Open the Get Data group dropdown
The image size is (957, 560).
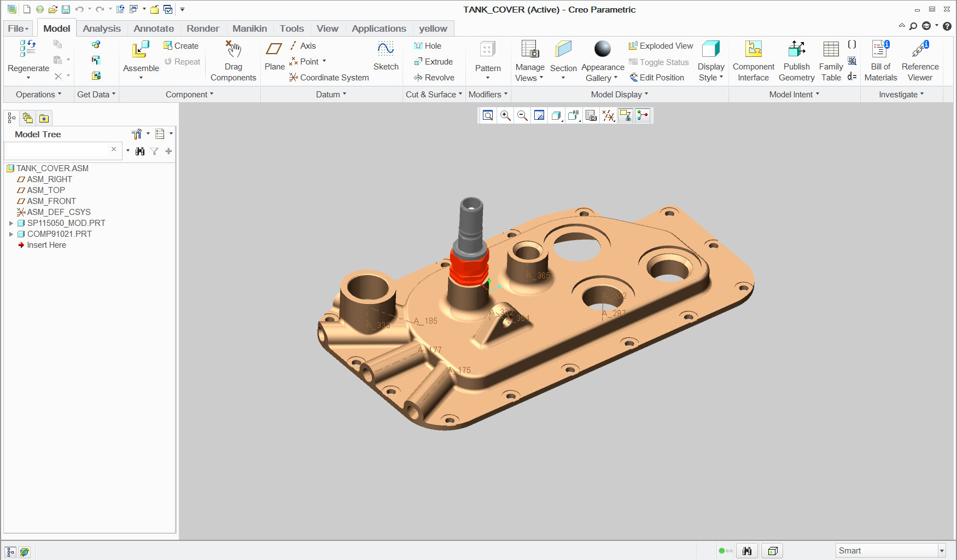(x=96, y=94)
